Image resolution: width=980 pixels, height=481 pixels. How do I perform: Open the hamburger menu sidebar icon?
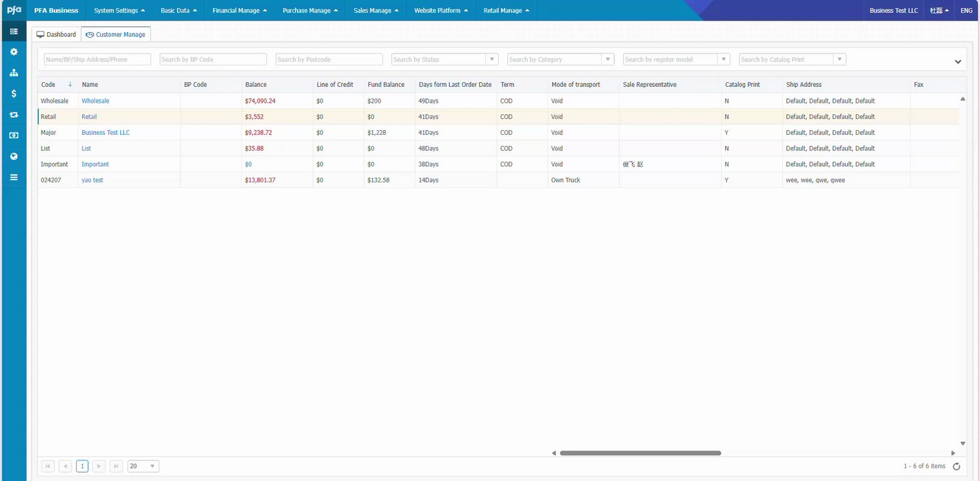click(14, 178)
